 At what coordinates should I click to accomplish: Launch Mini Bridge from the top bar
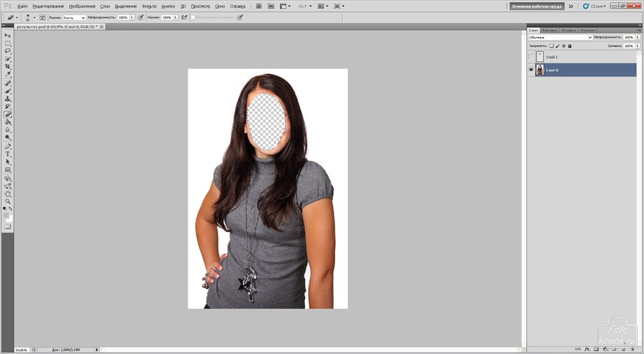[x=271, y=6]
